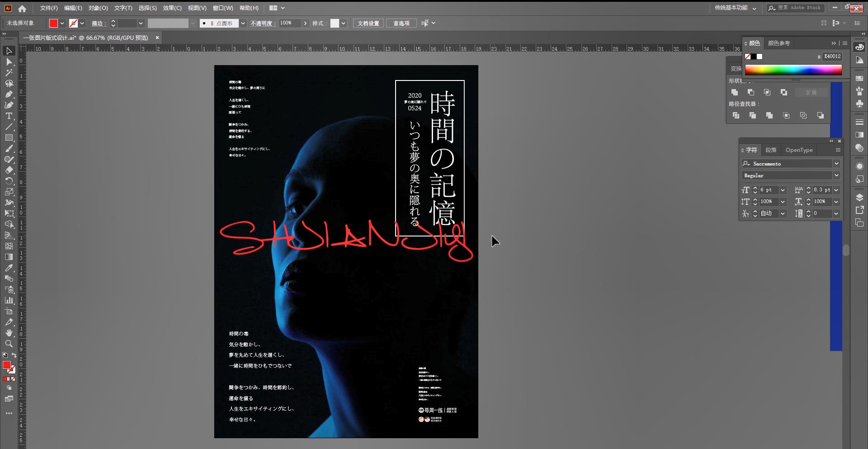Open the font style dropdown for Regular

[x=836, y=175]
